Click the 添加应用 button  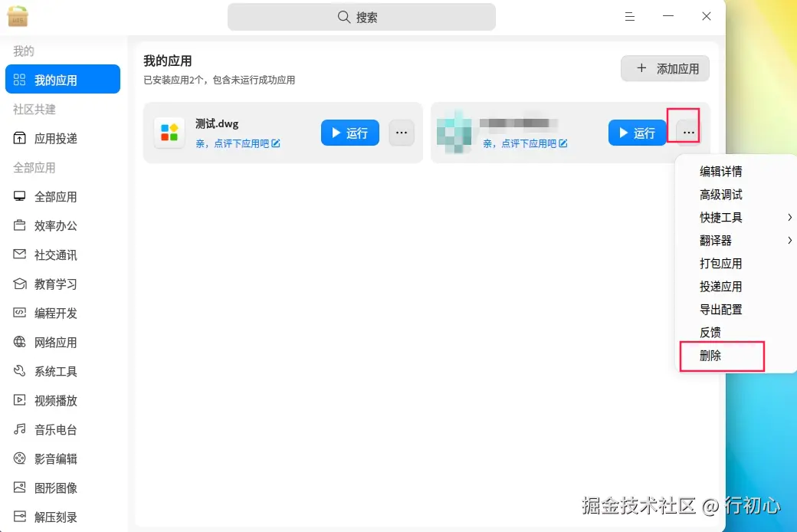(665, 68)
